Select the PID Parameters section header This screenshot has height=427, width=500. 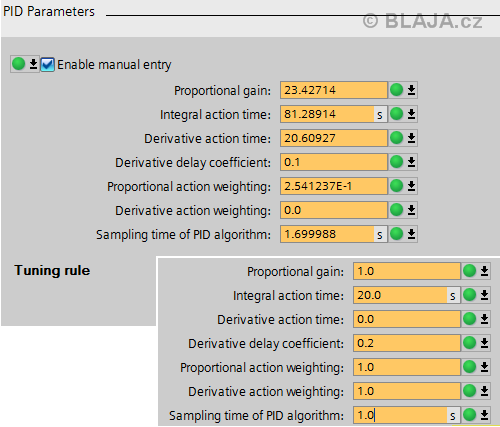[49, 11]
